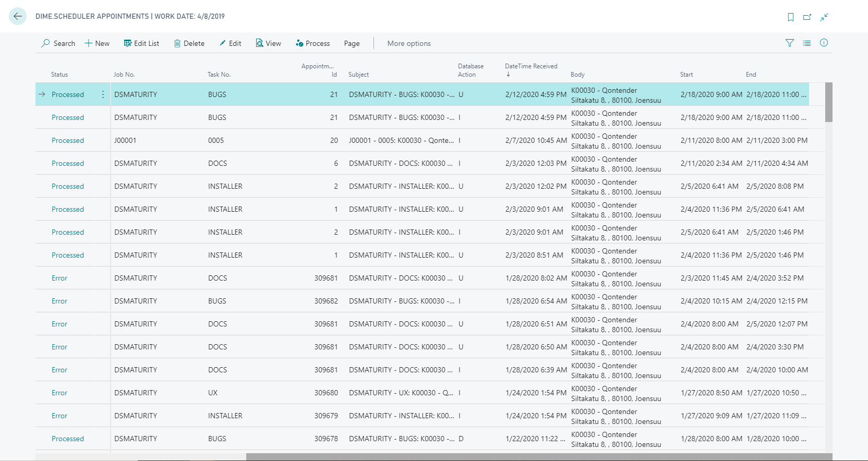Select End cell 2/5/2020 12:07 PM

pyautogui.click(x=777, y=324)
